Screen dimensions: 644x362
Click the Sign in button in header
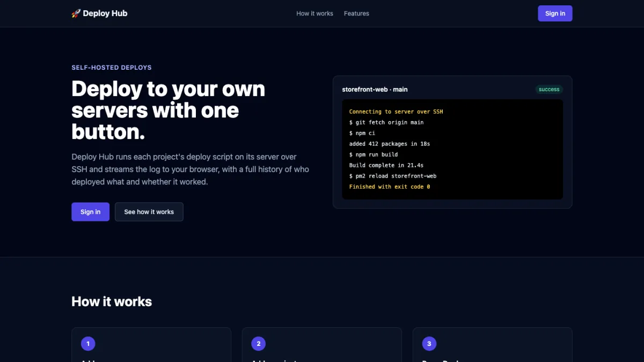pyautogui.click(x=555, y=13)
